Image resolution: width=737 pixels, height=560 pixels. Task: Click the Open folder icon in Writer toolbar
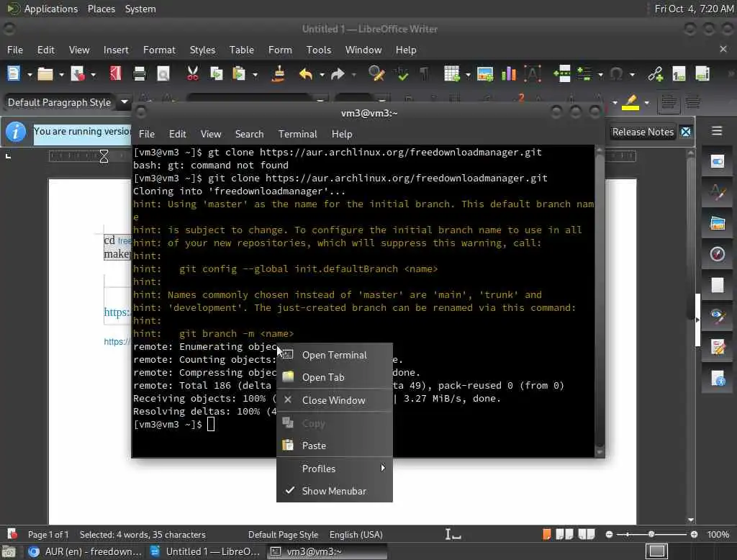[x=45, y=74]
